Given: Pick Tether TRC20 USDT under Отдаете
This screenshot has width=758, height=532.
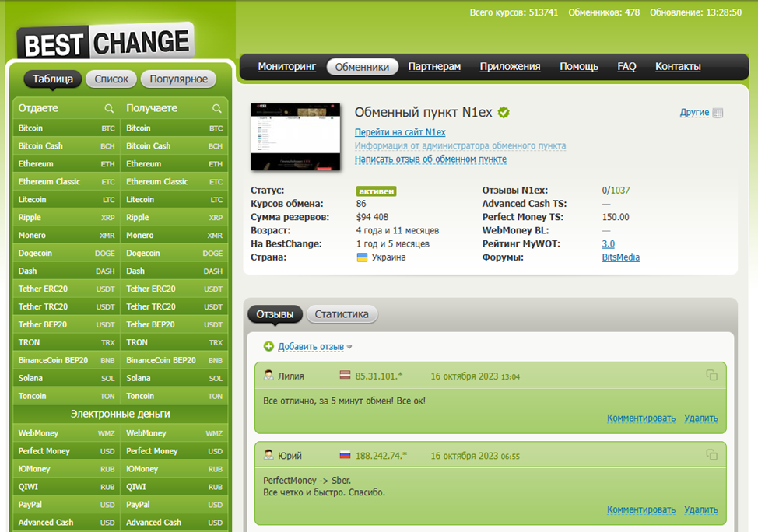Looking at the screenshot, I should point(66,306).
